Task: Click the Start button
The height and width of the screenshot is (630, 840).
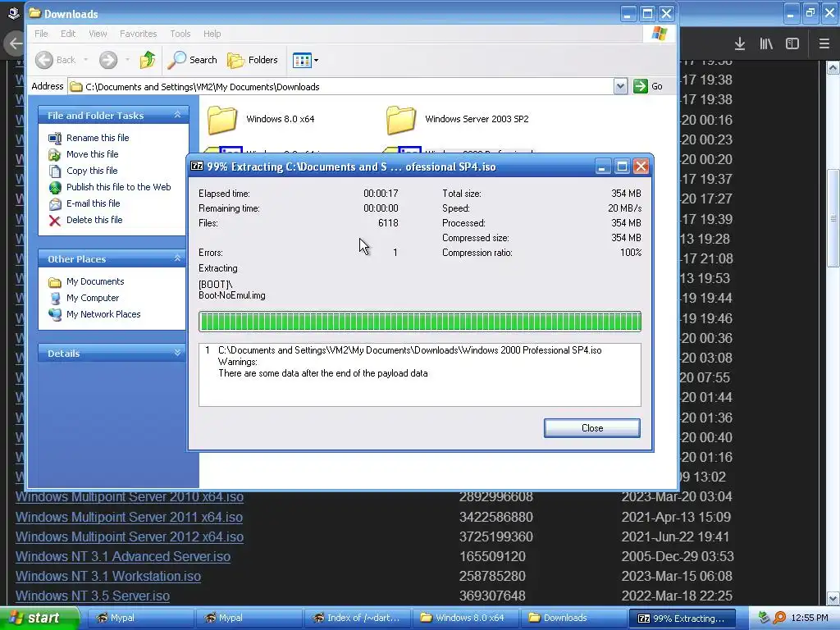Action: coord(39,618)
